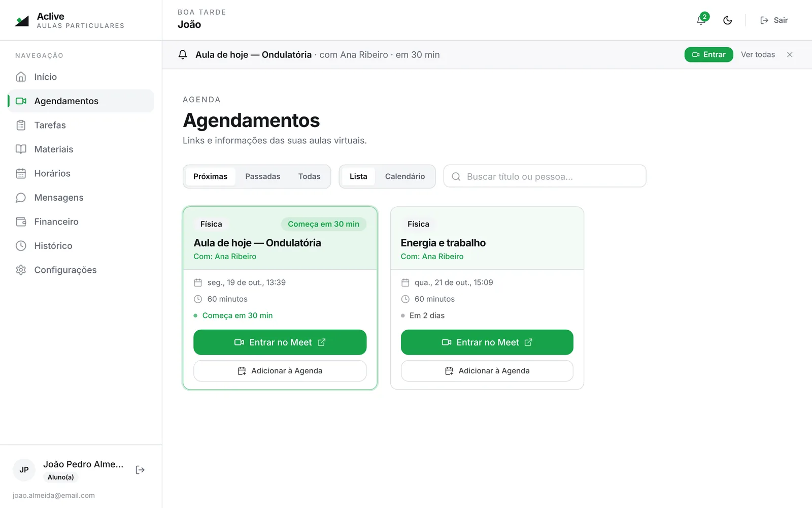Open Materiais in the sidebar
812x508 pixels.
(x=81, y=149)
